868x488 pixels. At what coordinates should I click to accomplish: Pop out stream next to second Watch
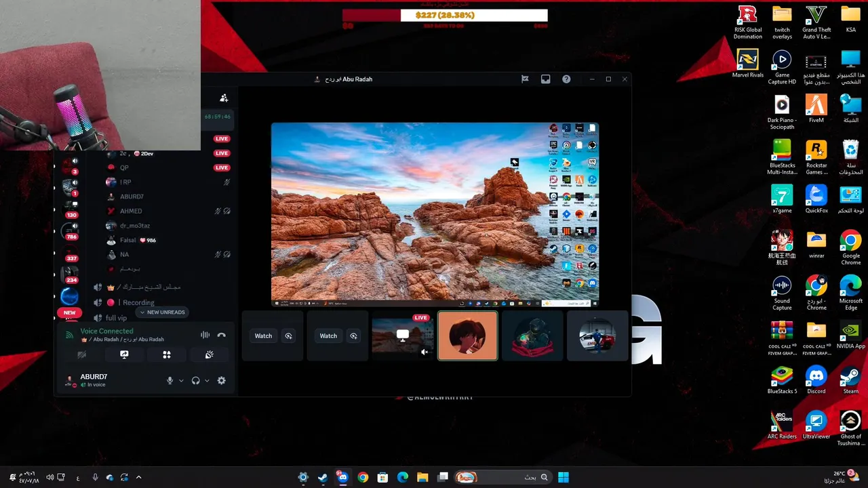point(353,335)
